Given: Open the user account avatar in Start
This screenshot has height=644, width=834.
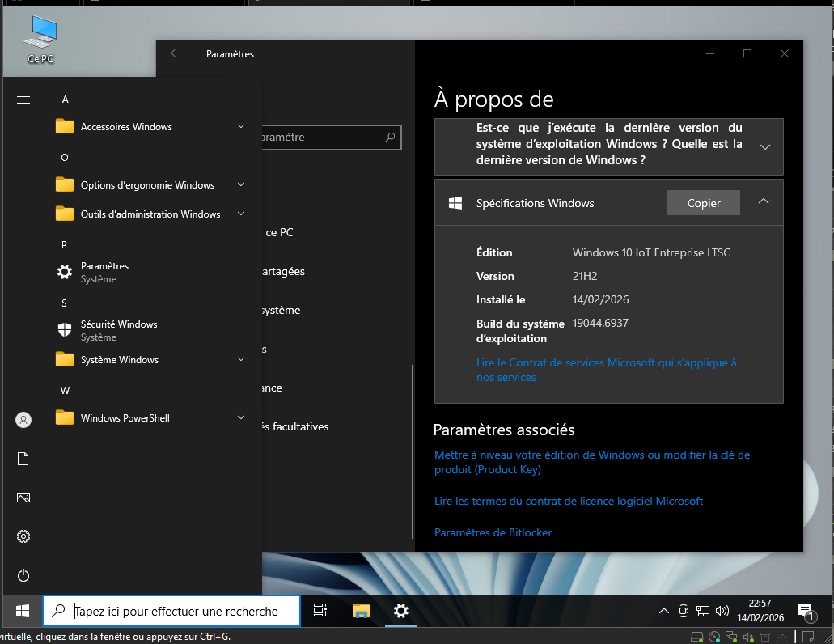Looking at the screenshot, I should click(23, 420).
